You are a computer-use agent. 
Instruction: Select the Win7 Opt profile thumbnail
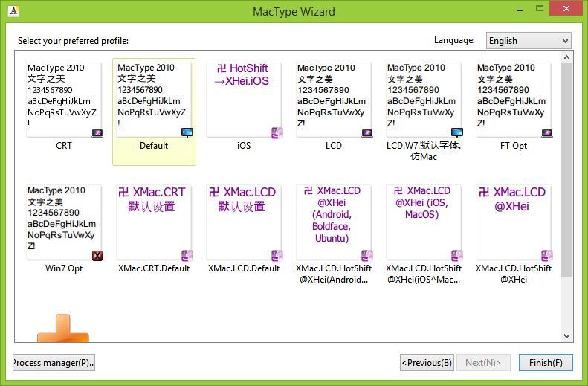(64, 222)
